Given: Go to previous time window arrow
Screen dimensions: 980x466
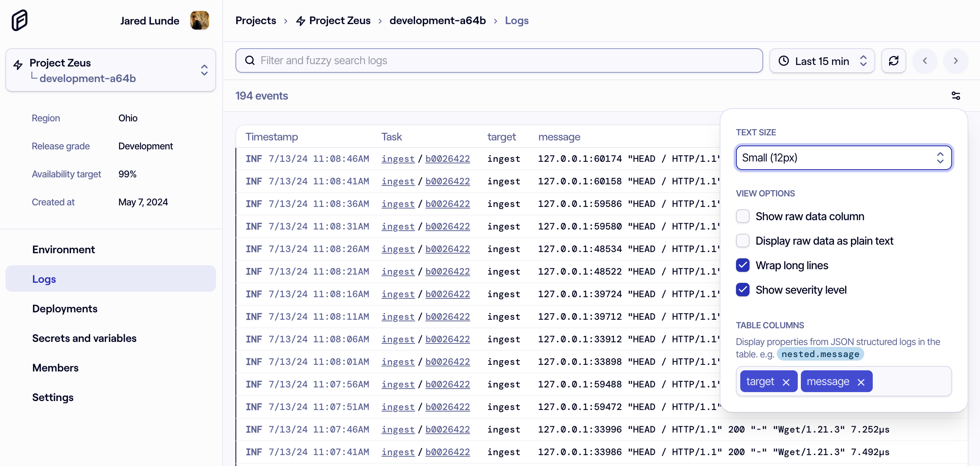Looking at the screenshot, I should [x=925, y=61].
